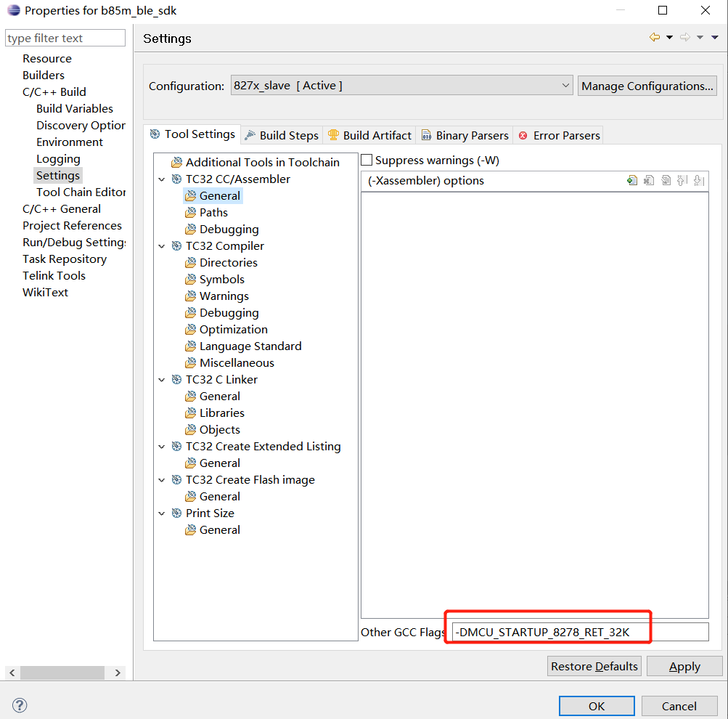Select the Other GCC Flags input field
The image size is (728, 719).
[x=580, y=633]
